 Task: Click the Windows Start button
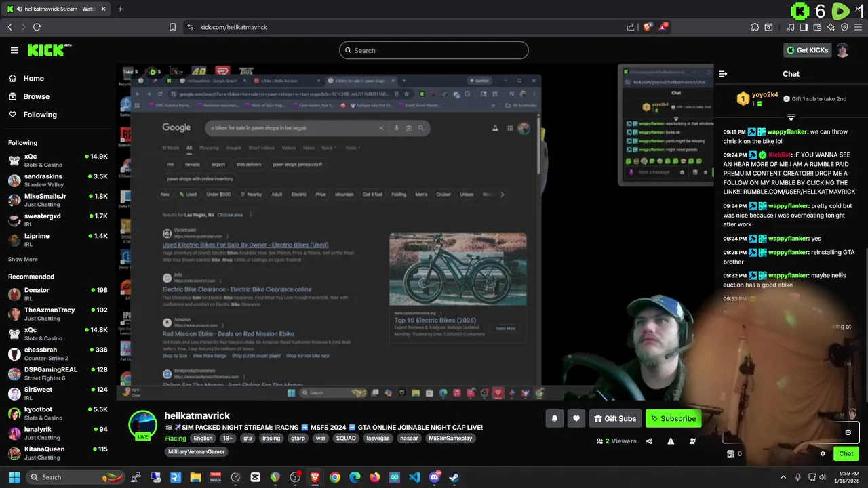(14, 477)
